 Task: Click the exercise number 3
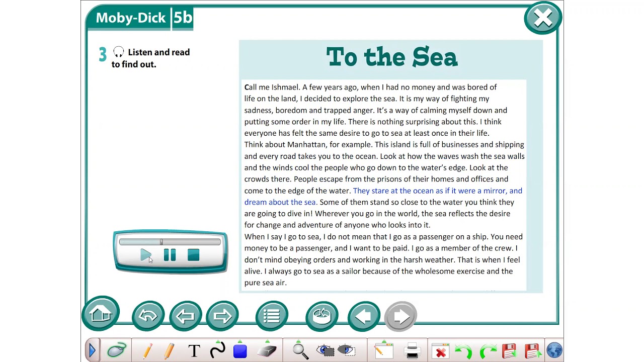pos(103,55)
